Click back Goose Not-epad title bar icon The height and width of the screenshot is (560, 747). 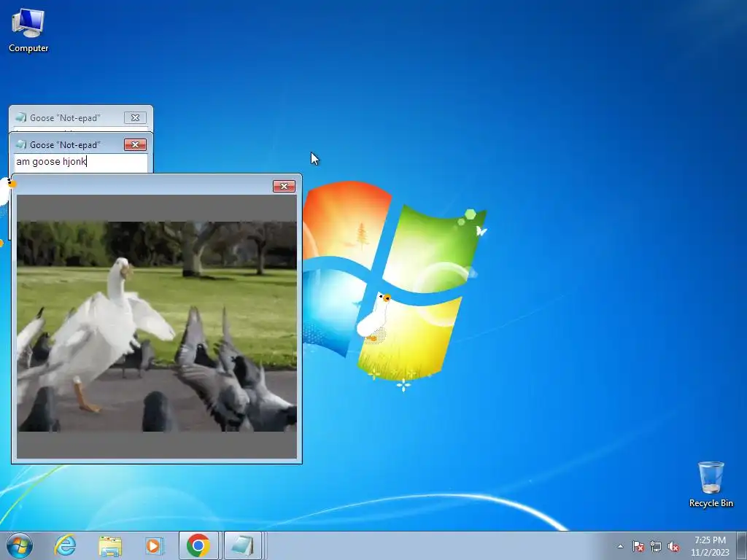pos(21,117)
